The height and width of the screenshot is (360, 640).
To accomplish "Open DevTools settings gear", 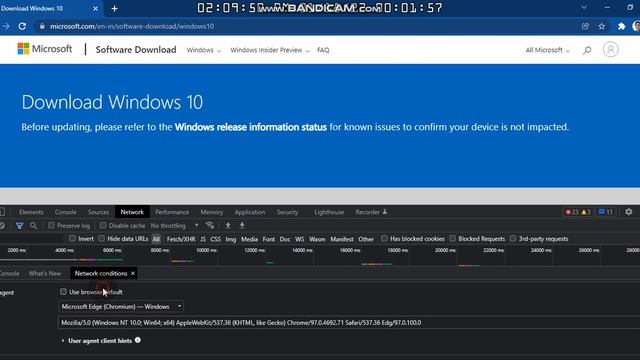I will pos(629,212).
